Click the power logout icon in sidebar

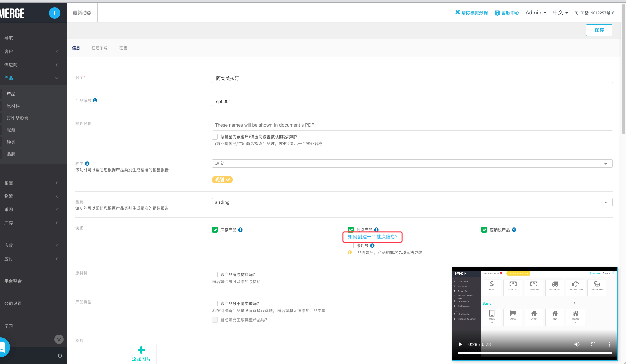(x=60, y=355)
